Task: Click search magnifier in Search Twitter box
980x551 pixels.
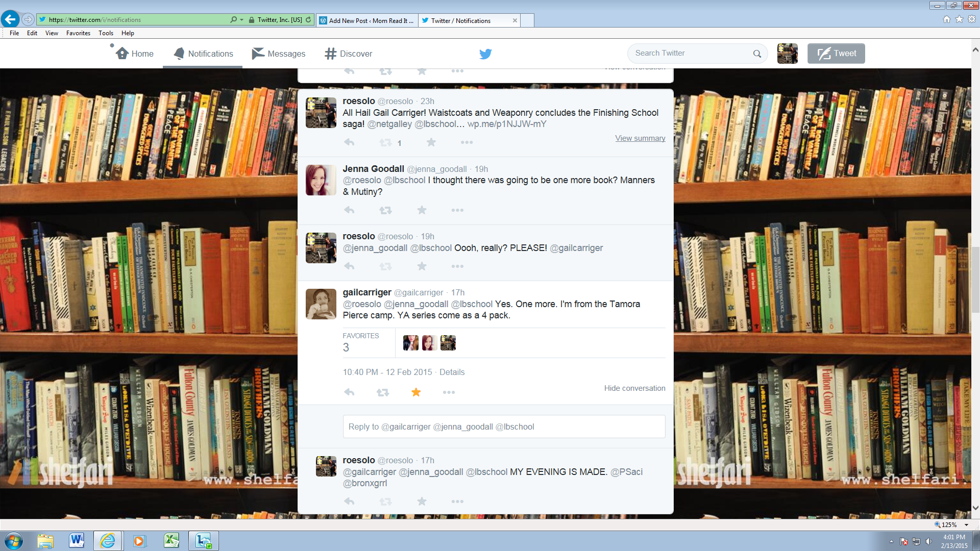Action: [x=757, y=54]
